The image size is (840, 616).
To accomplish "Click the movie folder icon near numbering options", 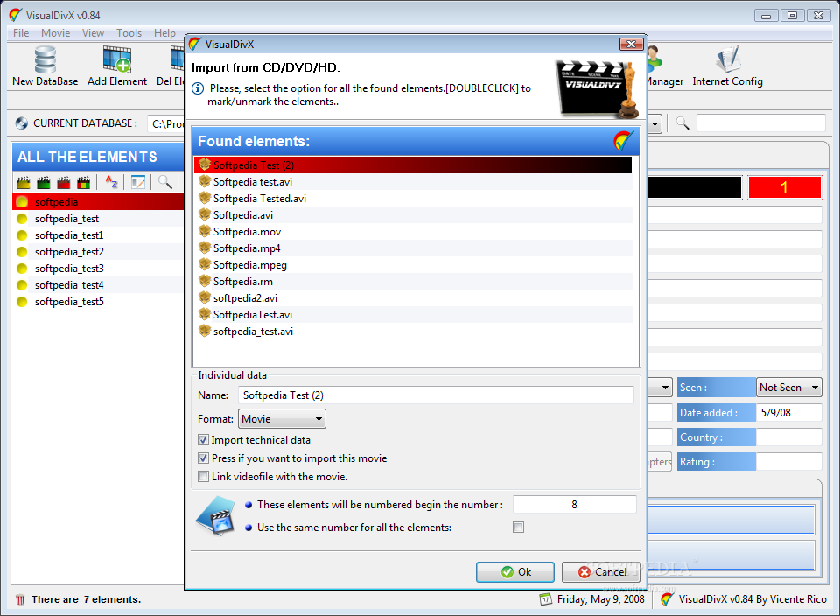I will point(216,516).
